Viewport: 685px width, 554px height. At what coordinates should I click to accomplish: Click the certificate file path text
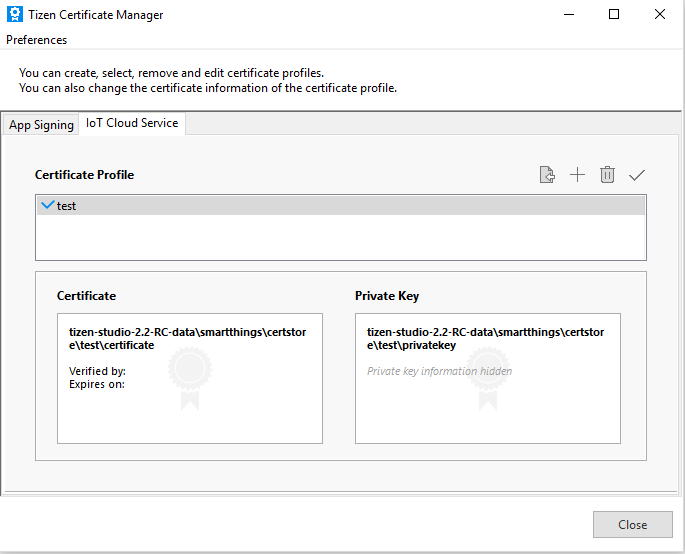coord(188,338)
